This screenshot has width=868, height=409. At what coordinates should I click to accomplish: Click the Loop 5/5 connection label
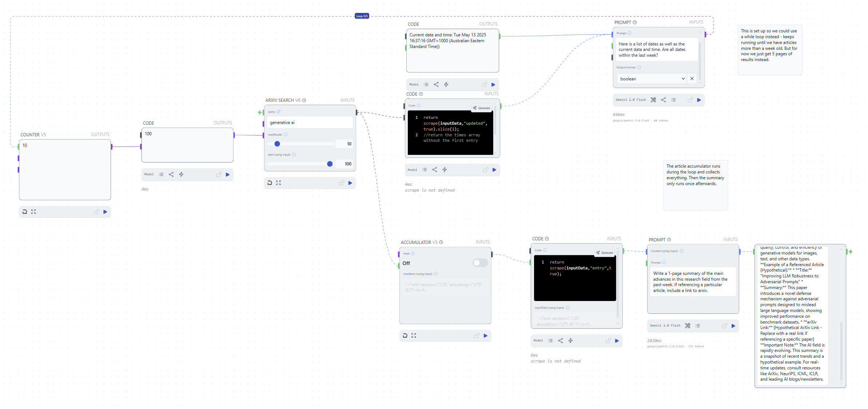[x=362, y=16]
